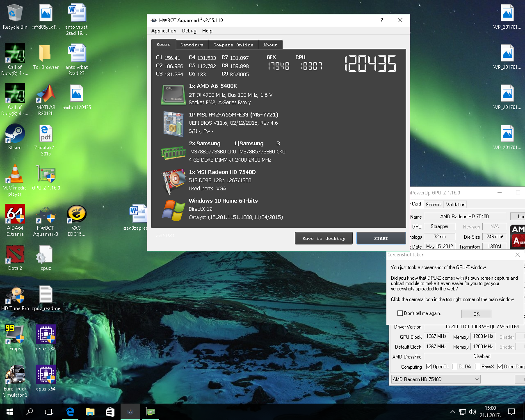Open Task View on taskbar
Image resolution: width=525 pixels, height=420 pixels.
click(49, 412)
